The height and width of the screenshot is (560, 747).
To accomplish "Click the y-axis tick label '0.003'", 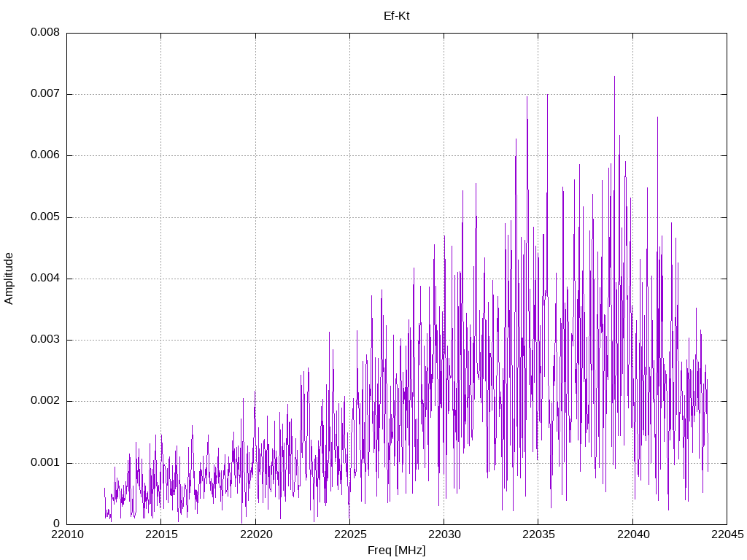I will coord(45,340).
